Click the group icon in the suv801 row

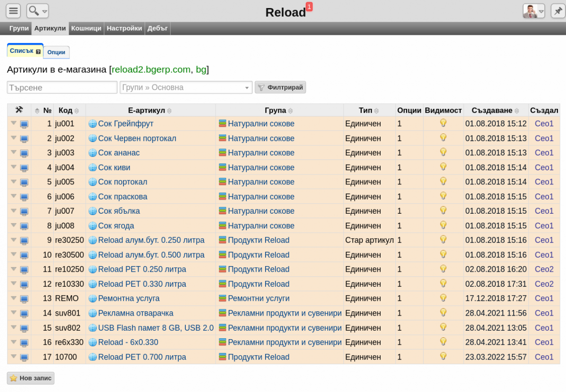point(223,313)
